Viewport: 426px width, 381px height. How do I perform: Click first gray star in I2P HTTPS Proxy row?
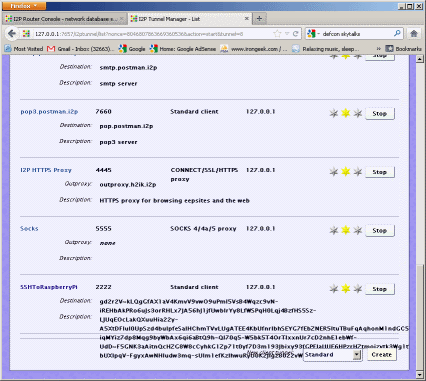click(x=334, y=172)
